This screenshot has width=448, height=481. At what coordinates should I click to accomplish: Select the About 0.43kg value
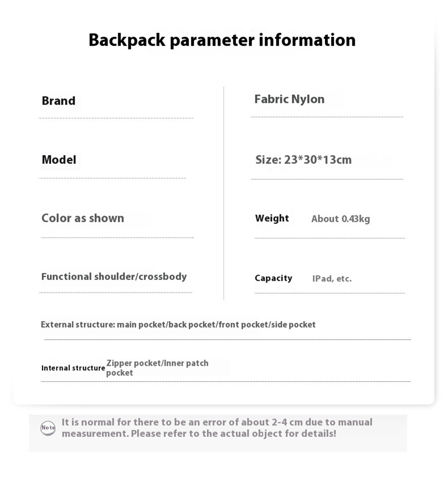click(340, 219)
